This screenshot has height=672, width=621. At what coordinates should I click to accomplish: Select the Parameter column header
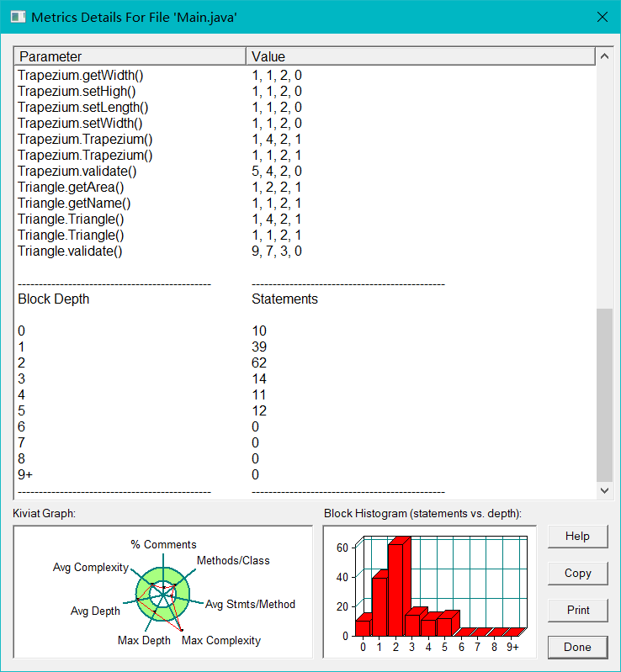click(x=130, y=56)
